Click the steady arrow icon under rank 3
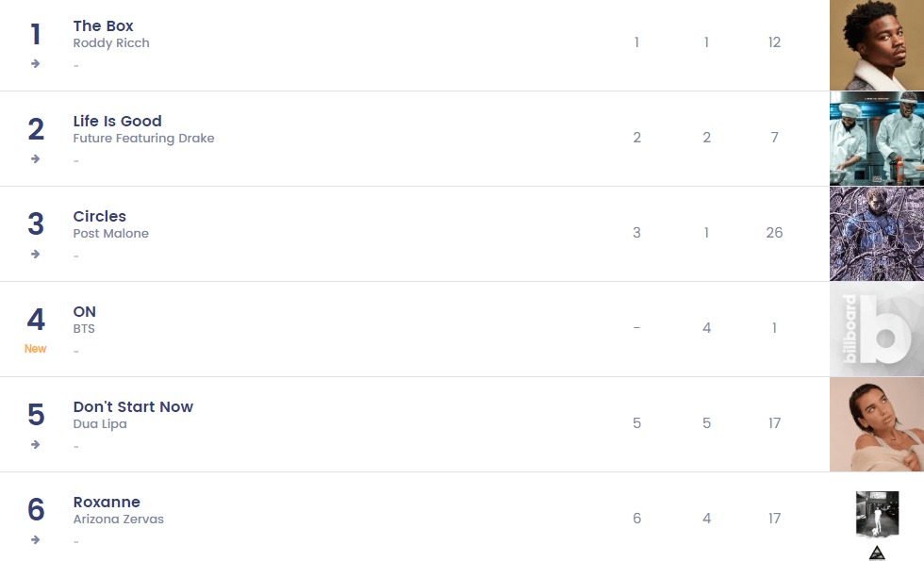Image resolution: width=924 pixels, height=561 pixels. [36, 255]
